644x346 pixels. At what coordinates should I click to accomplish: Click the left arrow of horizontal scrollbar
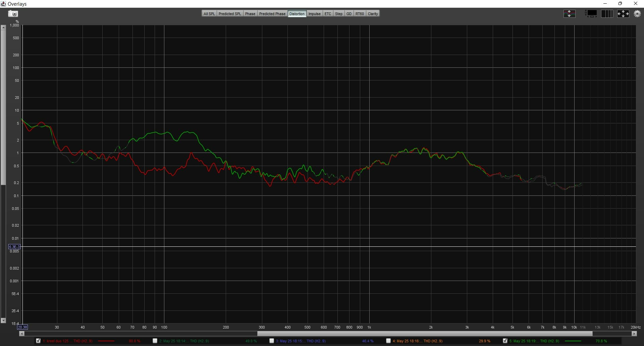[x=22, y=334]
